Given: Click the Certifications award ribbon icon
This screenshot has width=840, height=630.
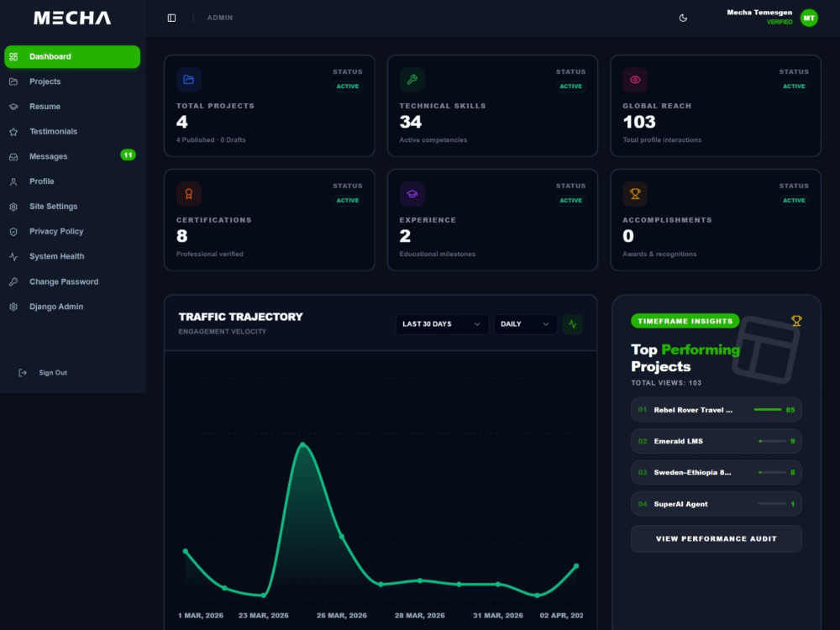Looking at the screenshot, I should point(188,194).
